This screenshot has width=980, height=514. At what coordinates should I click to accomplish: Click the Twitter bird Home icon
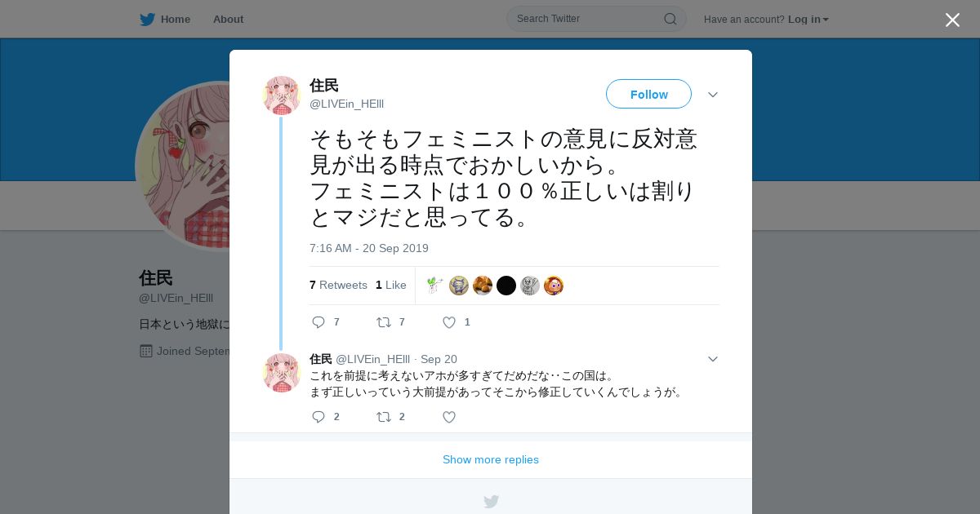pos(147,19)
